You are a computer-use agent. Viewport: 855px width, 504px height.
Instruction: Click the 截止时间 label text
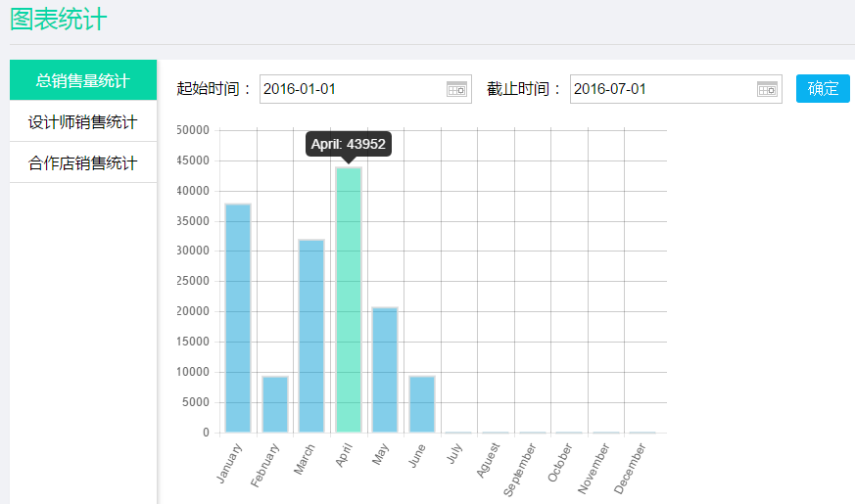(523, 89)
